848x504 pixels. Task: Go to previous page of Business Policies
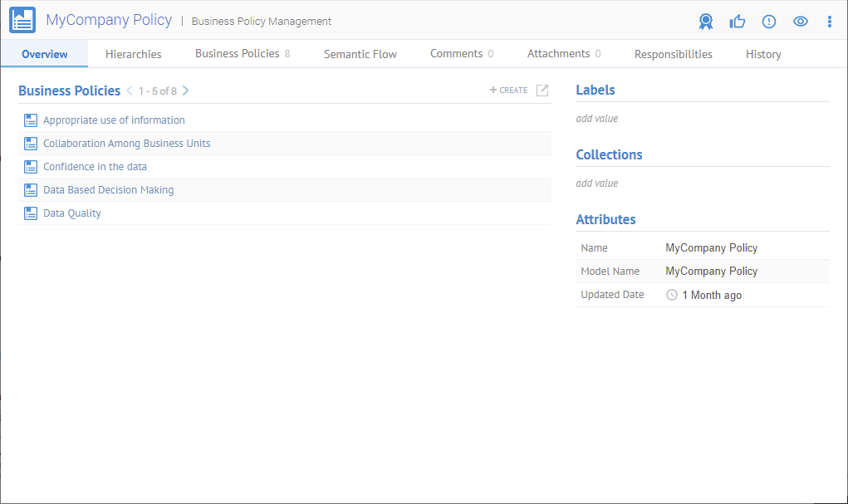[130, 91]
